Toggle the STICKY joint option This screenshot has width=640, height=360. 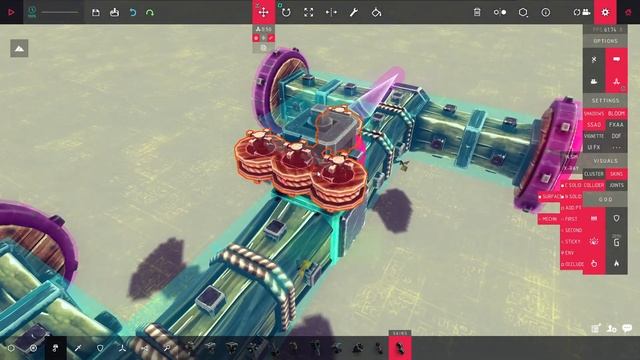point(571,242)
